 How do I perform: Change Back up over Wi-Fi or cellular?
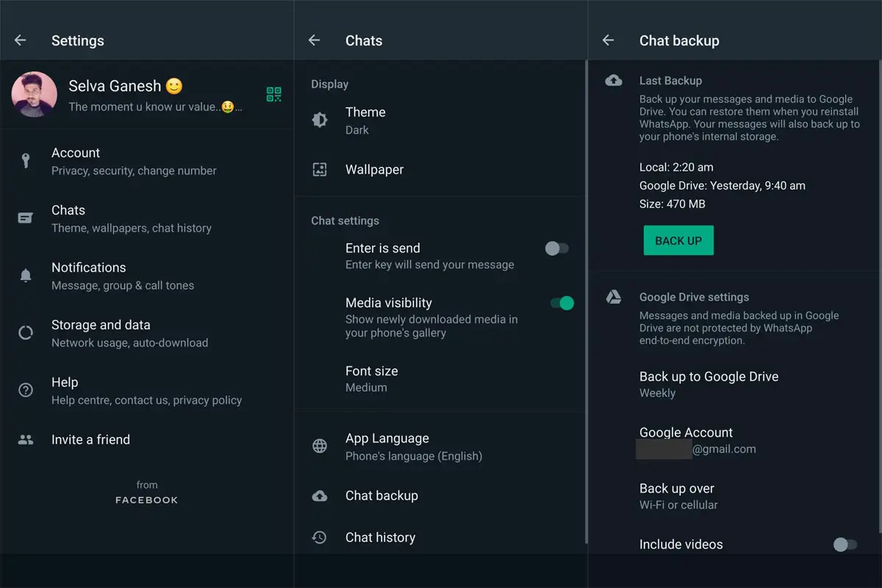[734, 496]
